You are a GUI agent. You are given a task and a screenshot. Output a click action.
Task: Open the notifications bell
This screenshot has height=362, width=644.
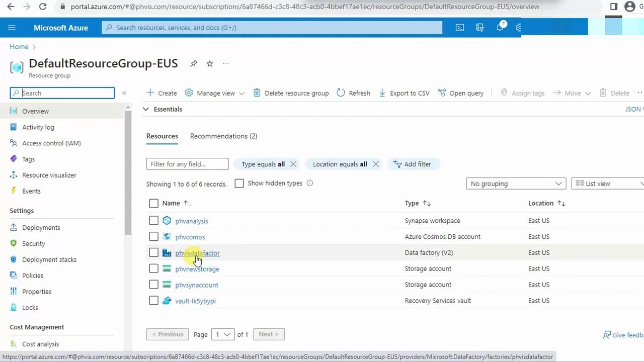500,27
